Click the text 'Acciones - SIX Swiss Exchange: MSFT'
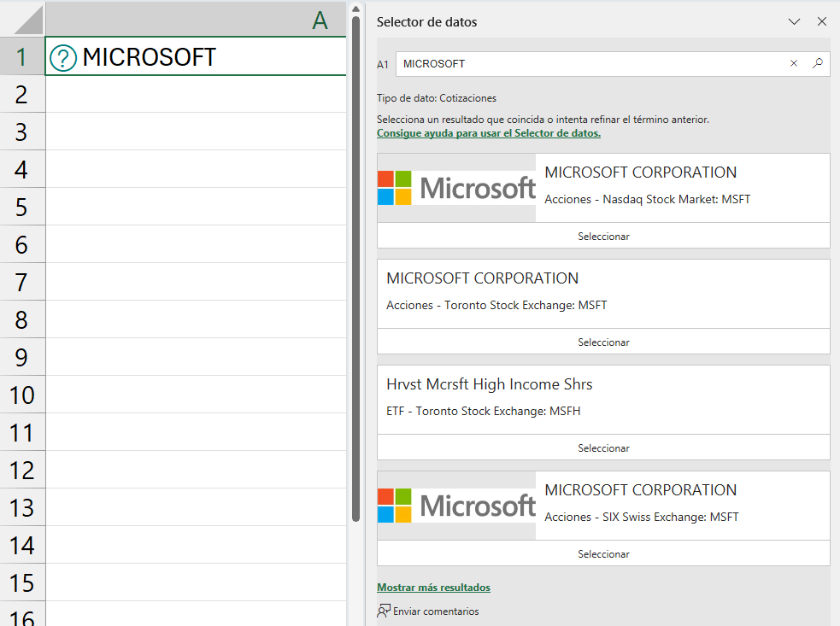The width and height of the screenshot is (840, 626). (x=641, y=518)
